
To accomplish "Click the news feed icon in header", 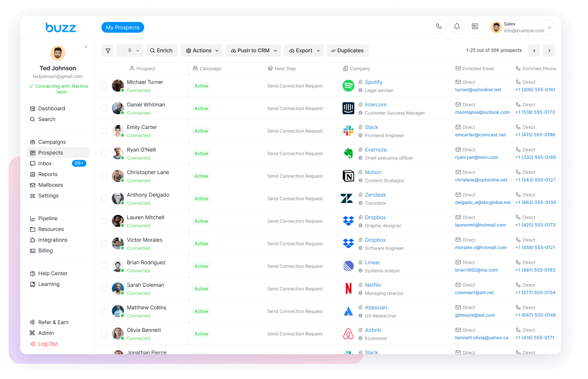I will pos(475,26).
